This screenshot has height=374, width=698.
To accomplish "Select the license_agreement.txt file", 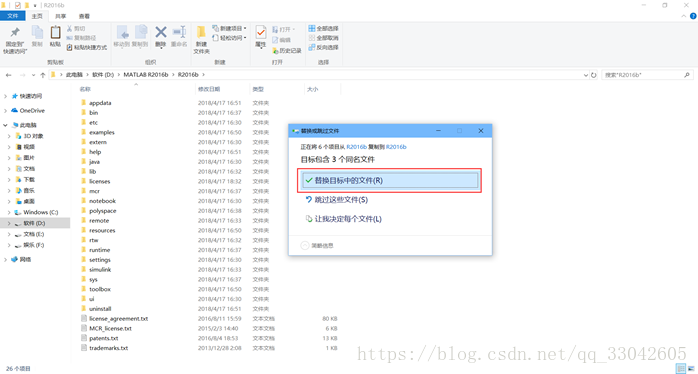I will 118,319.
